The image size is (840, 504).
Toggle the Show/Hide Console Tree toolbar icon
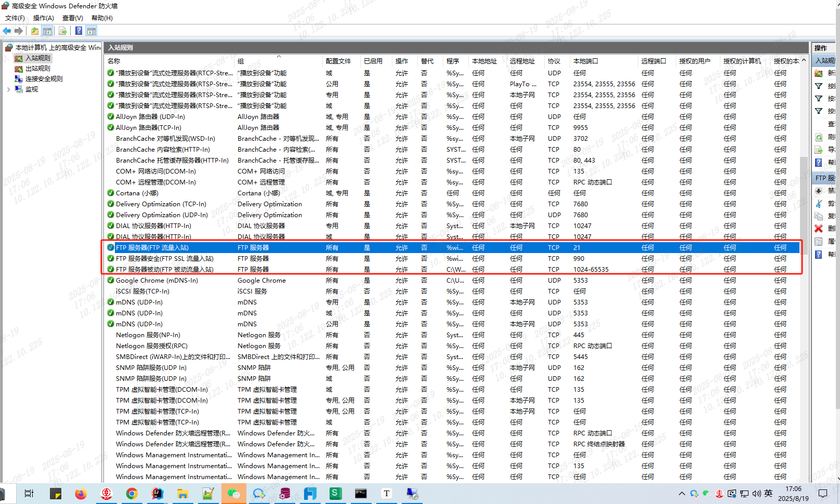point(47,31)
